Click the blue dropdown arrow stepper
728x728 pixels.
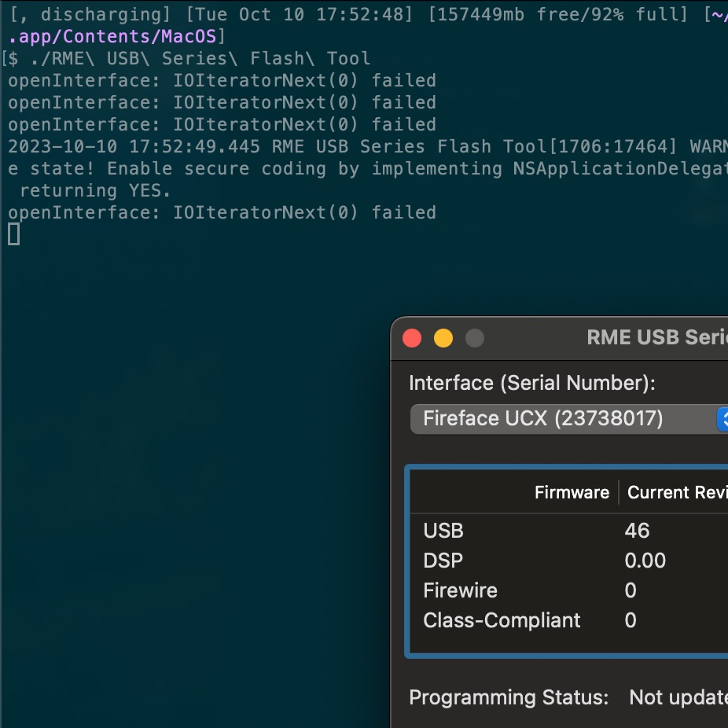(722, 419)
